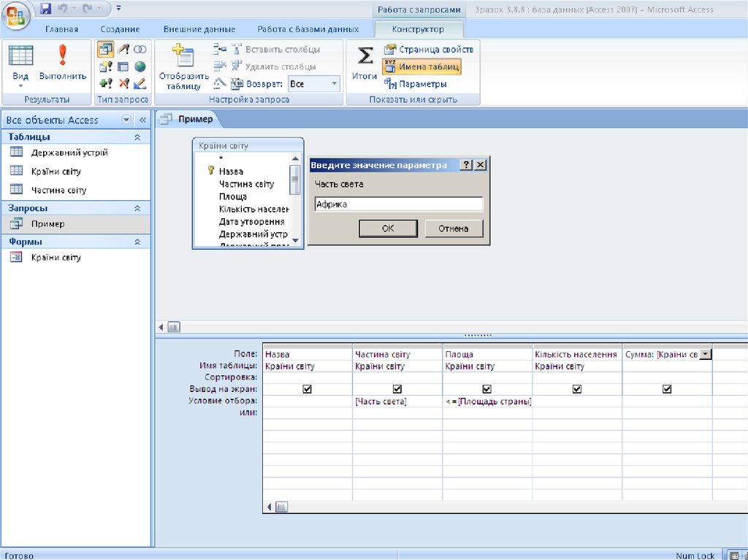Toggle Вывод на экран checkbox for Площа
This screenshot has width=748, height=560.
point(486,389)
